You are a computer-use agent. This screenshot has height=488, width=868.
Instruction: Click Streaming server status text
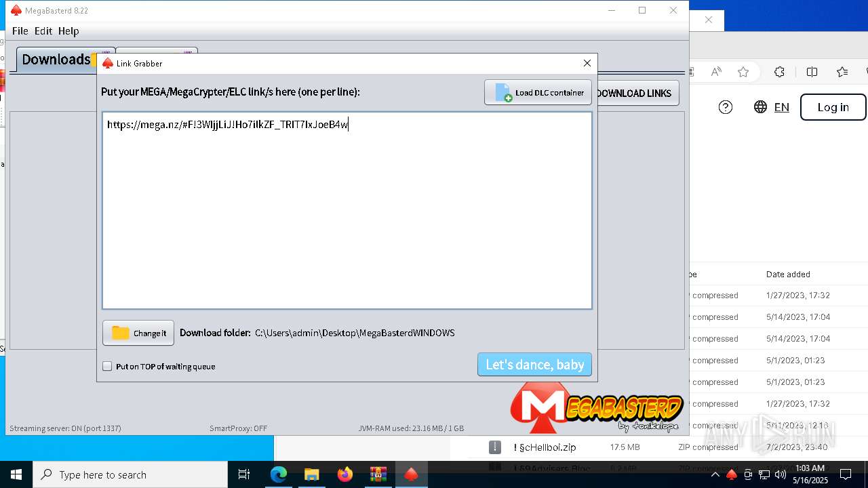point(65,428)
